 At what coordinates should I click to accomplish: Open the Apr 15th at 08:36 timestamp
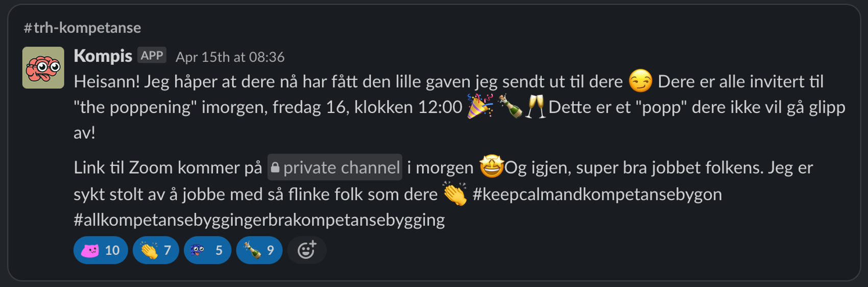[230, 57]
